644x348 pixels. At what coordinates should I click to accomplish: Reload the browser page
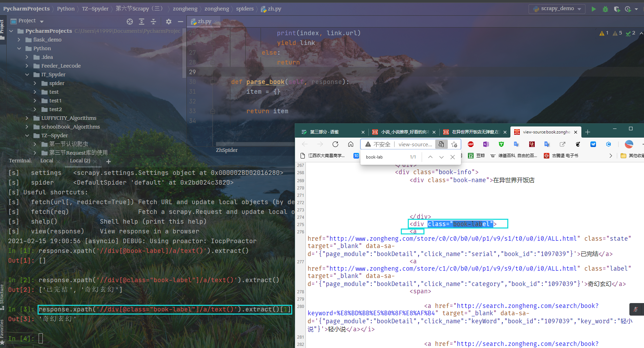point(335,144)
